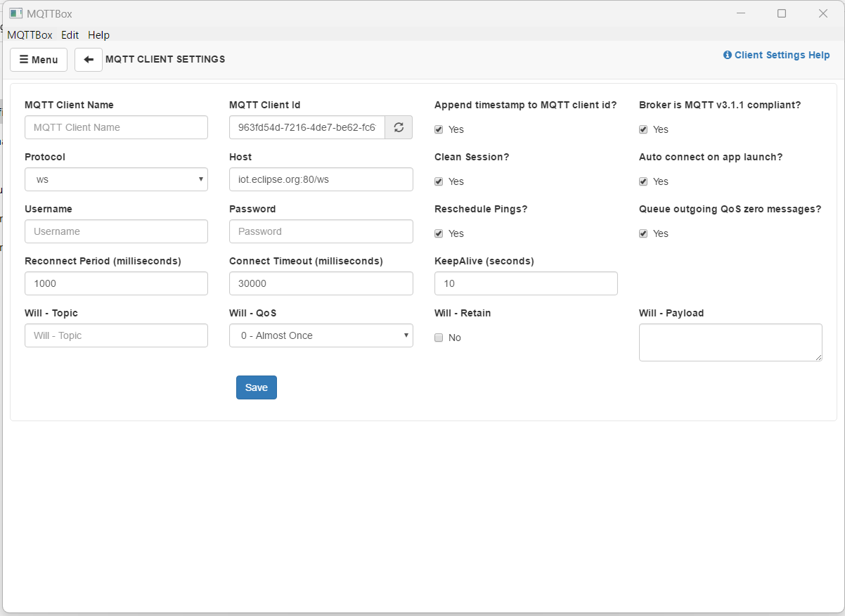Open the Help menu
845x616 pixels.
(98, 34)
